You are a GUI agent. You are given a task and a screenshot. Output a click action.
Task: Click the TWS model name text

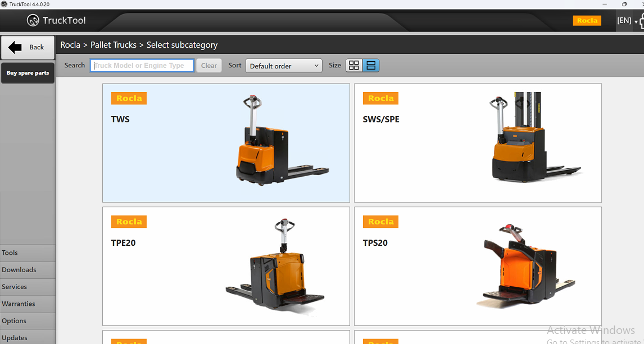click(x=120, y=120)
